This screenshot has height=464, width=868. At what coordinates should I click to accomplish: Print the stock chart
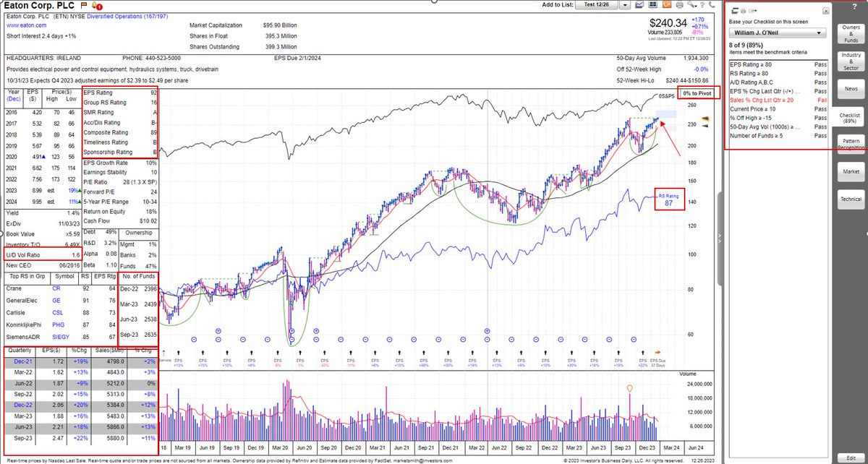[679, 4]
